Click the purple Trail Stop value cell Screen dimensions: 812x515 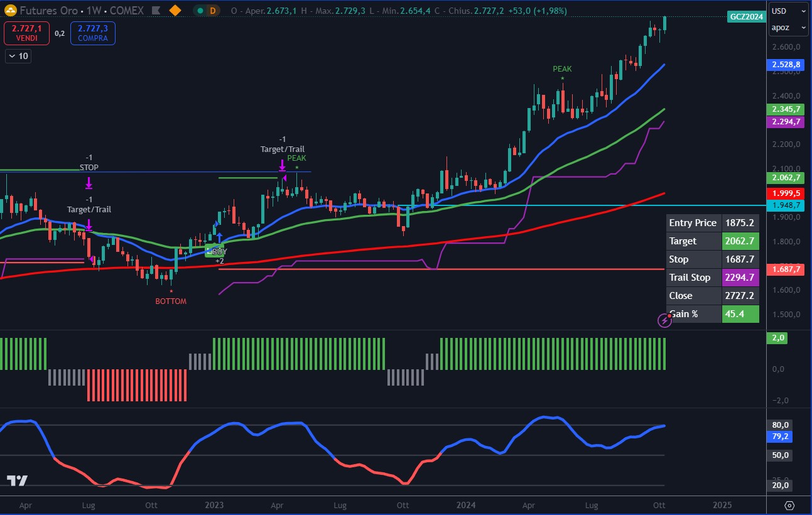click(740, 278)
